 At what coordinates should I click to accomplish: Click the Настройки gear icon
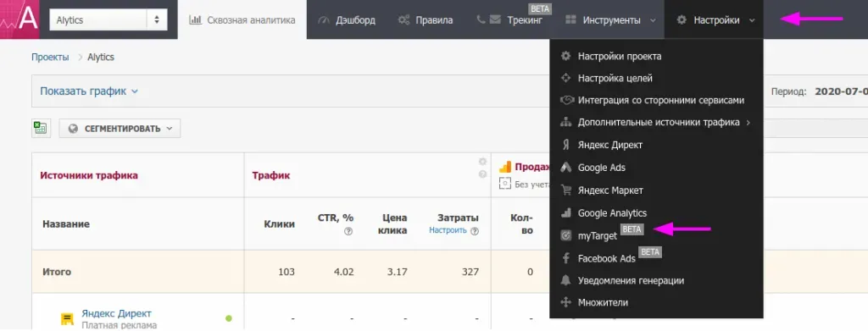tap(682, 19)
